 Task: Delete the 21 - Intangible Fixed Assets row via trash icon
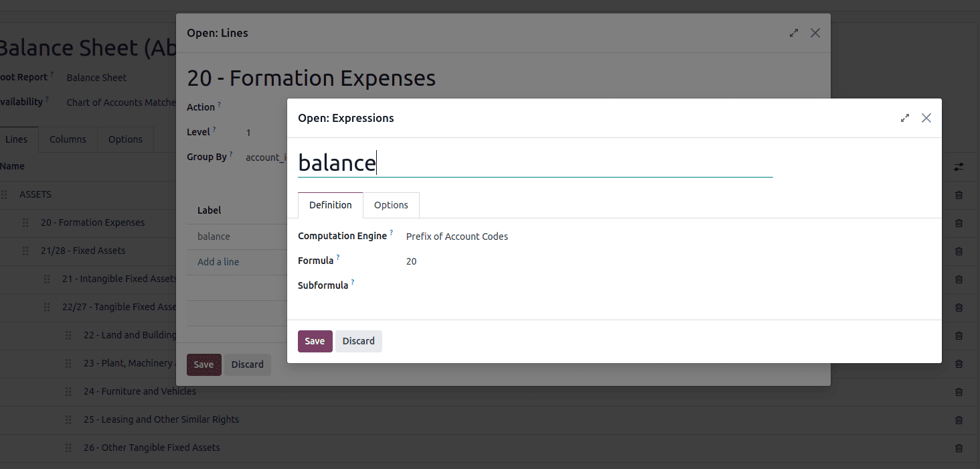pyautogui.click(x=959, y=279)
